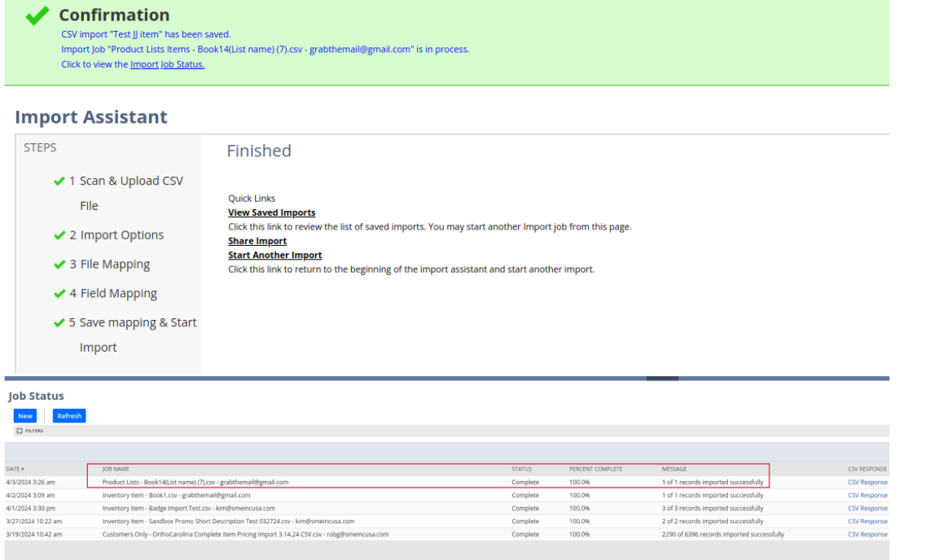Open CSV Response for OrthoCarolina pricing import
This screenshot has height=560, width=935.
coord(867,534)
